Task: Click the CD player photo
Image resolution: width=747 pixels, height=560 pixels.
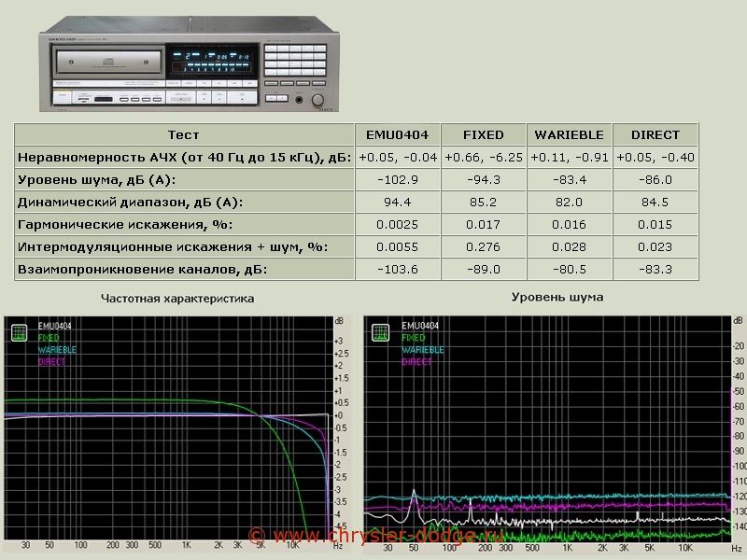Action: click(190, 64)
